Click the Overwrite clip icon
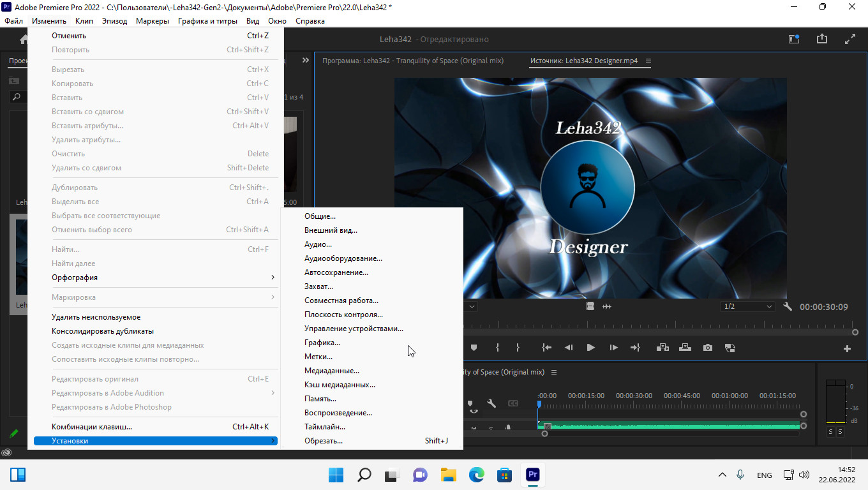This screenshot has width=868, height=490. click(685, 348)
